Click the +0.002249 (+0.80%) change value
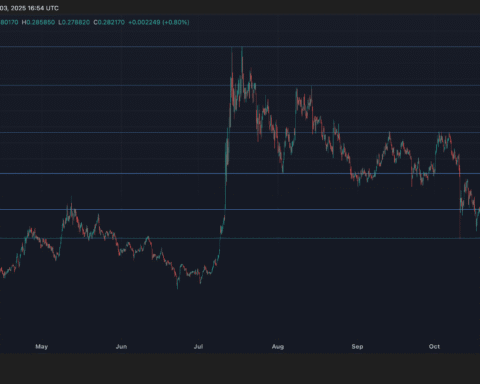Viewport: 480px width, 384px height. point(159,22)
